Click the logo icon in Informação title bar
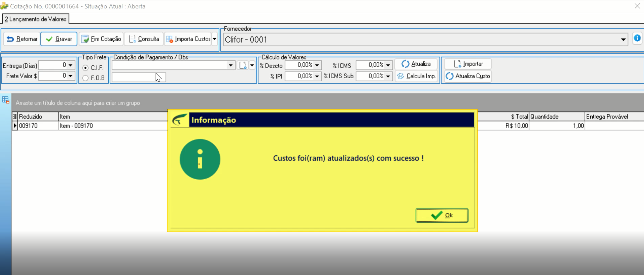The image size is (644, 275). (x=180, y=120)
